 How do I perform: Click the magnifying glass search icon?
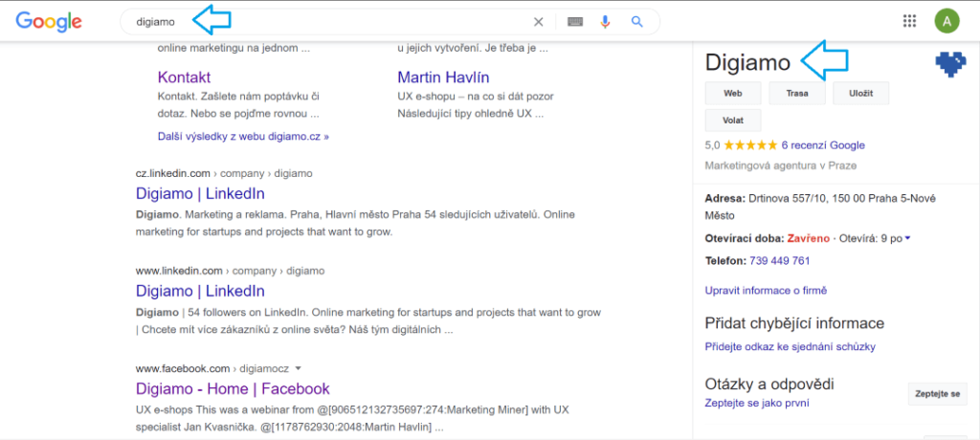(636, 22)
